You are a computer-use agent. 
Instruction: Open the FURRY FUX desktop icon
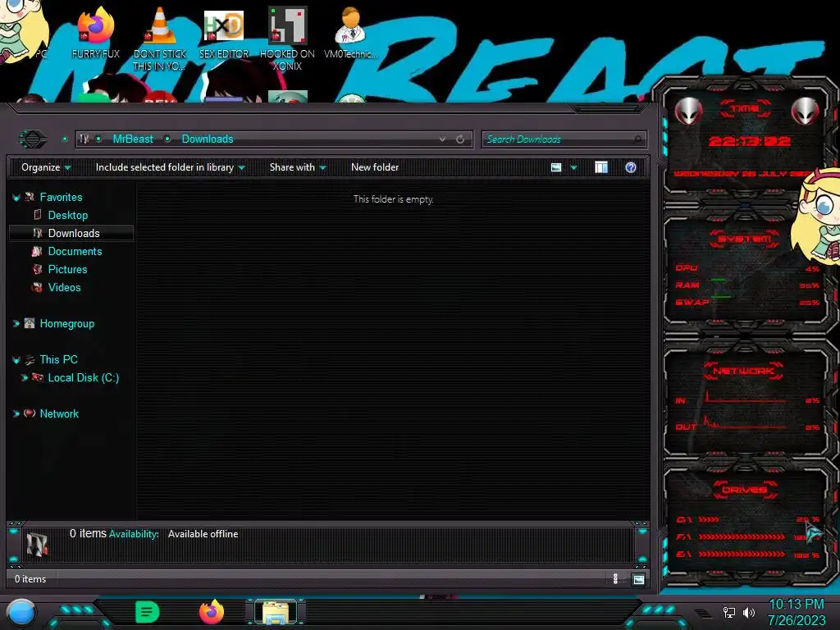[x=95, y=32]
